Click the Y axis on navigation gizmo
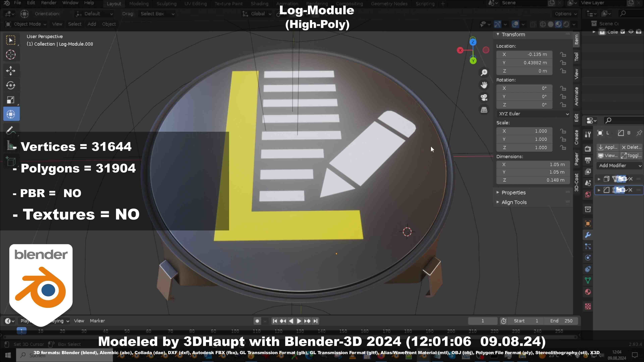Screen dimensions: 644x362 (x=473, y=61)
